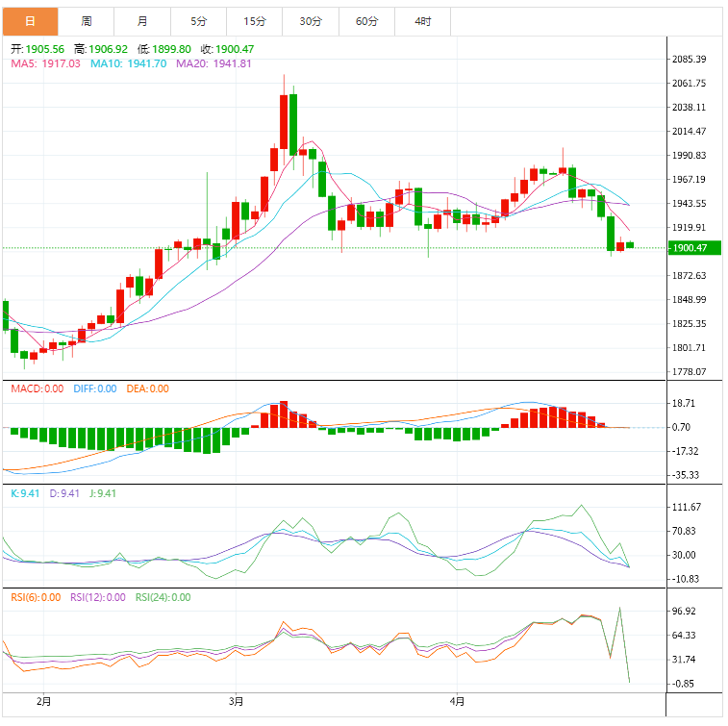Image resolution: width=728 pixels, height=726 pixels.
Task: Click the D:9.41 indicator label
Action: coord(64,493)
